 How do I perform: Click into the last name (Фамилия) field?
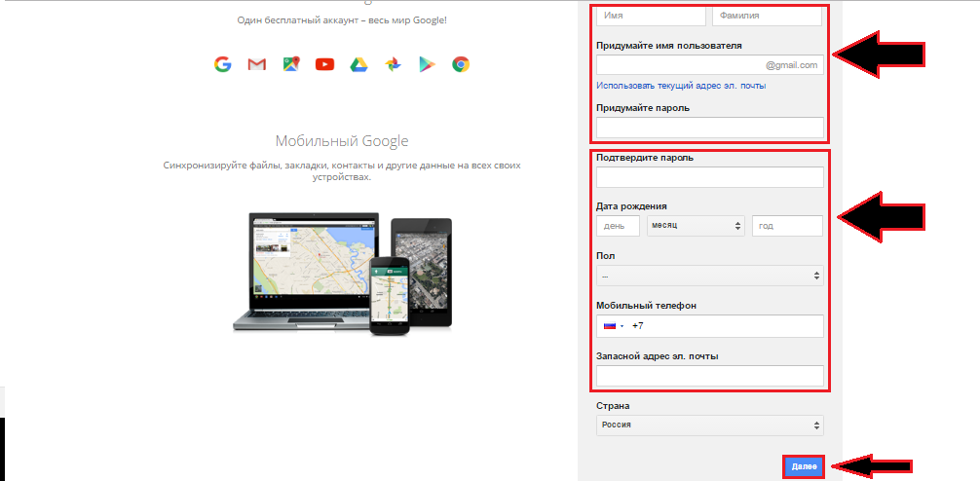(x=767, y=16)
